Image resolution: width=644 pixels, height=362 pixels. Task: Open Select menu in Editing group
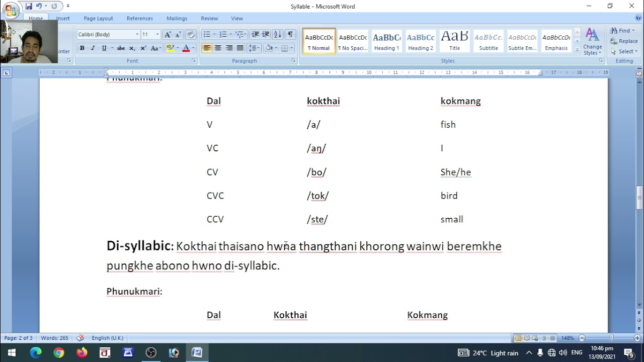click(623, 51)
